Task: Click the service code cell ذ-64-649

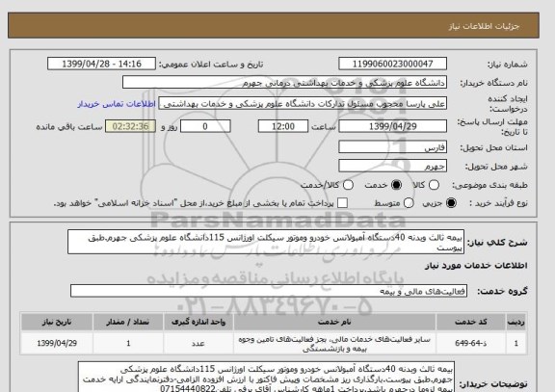Action: click(471, 343)
